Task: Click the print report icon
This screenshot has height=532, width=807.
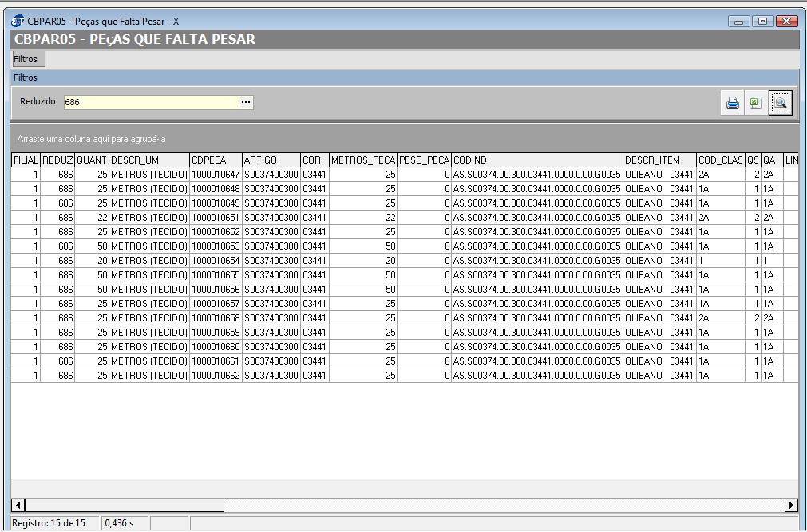Action: click(732, 103)
